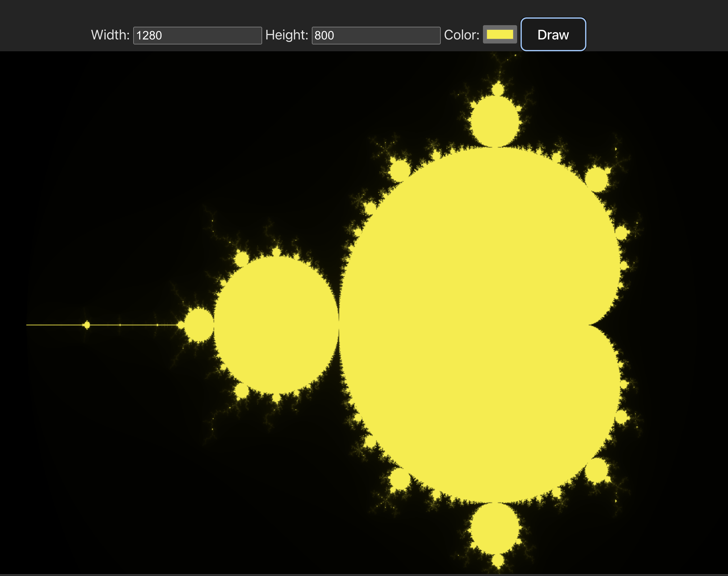The image size is (728, 576).
Task: Click the tiny bulb atop the top bulb
Action: [498, 90]
